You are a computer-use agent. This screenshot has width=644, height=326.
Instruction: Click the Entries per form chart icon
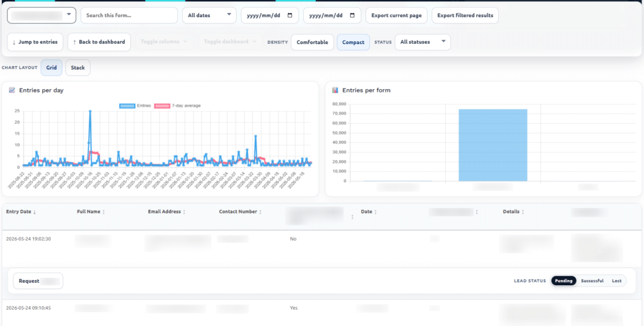[335, 90]
